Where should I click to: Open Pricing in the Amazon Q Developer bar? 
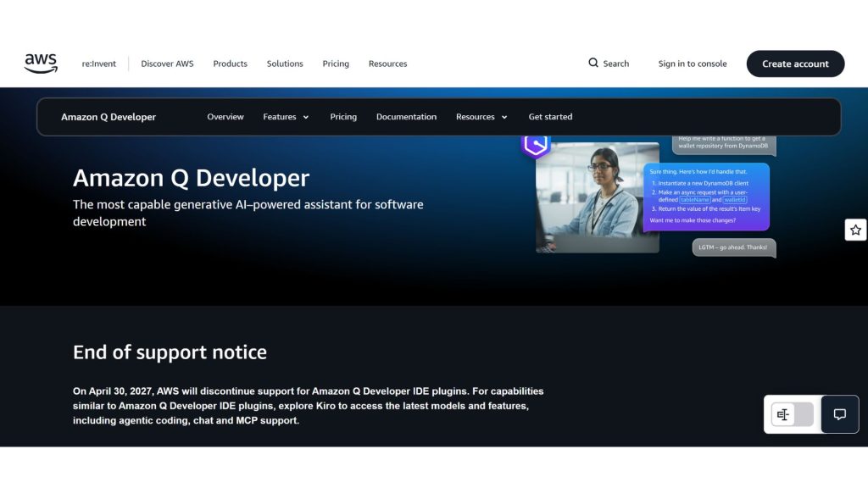tap(343, 117)
